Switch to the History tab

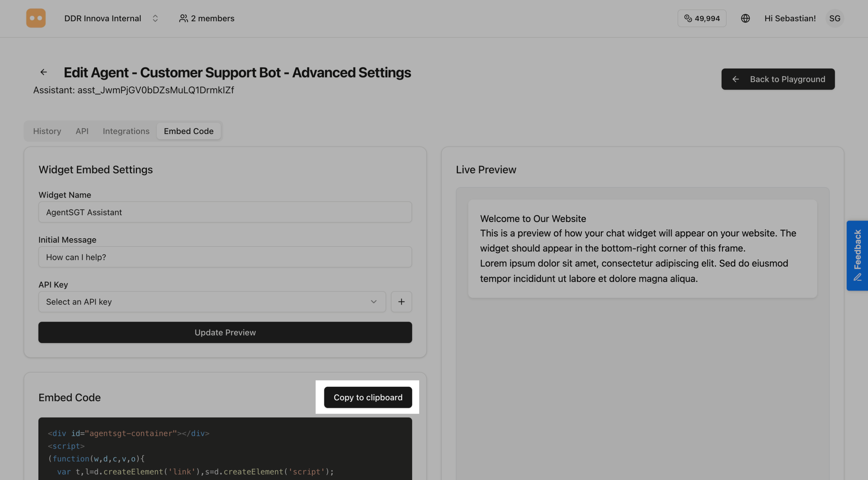point(47,131)
